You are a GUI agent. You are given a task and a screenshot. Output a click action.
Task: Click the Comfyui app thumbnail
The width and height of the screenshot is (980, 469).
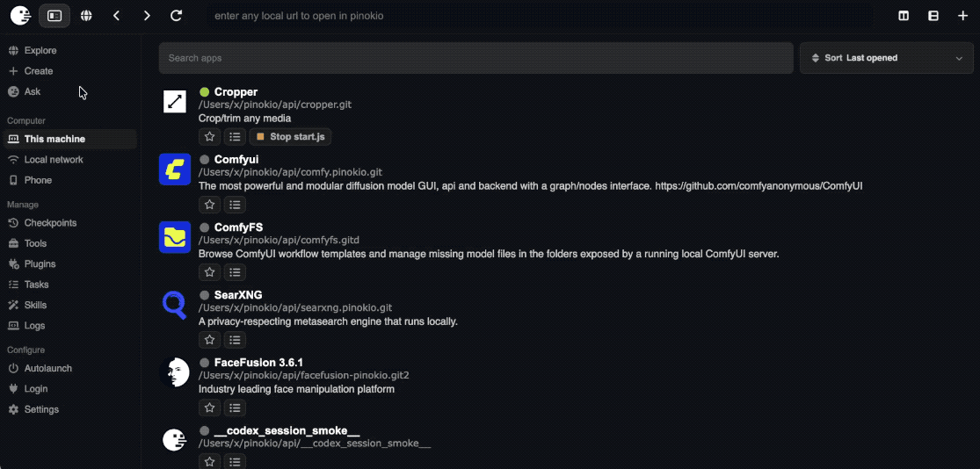(x=174, y=170)
